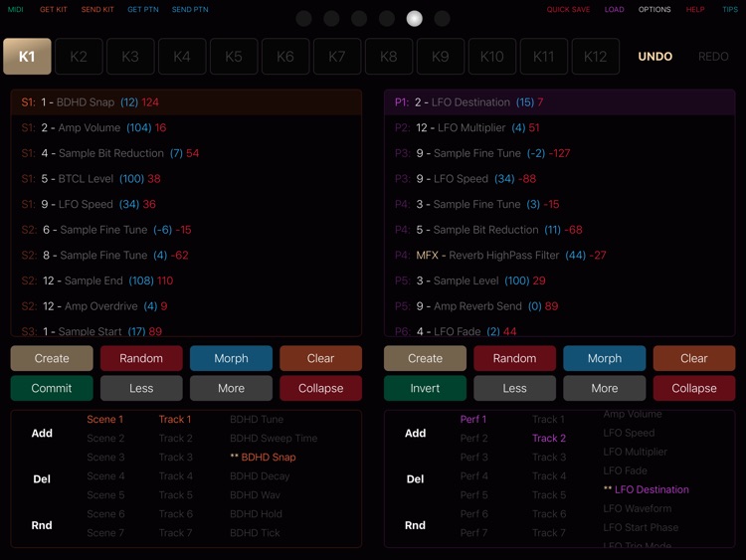Click GET PTN in top bar

click(142, 10)
